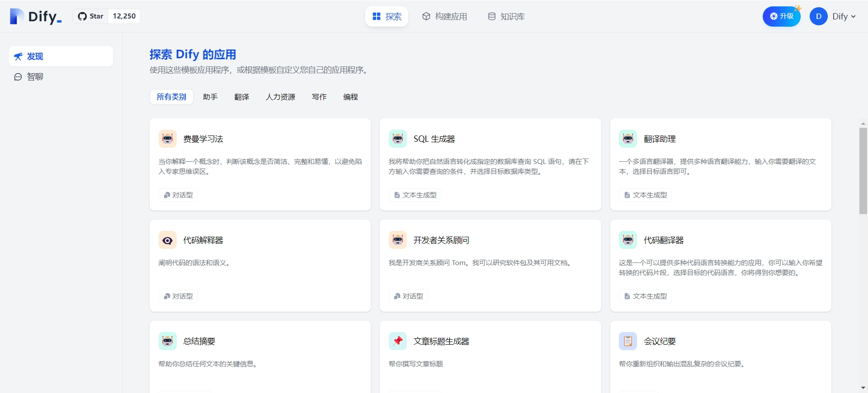Open the GitHub Star button
Viewport: 868px width, 393px height.
(90, 16)
